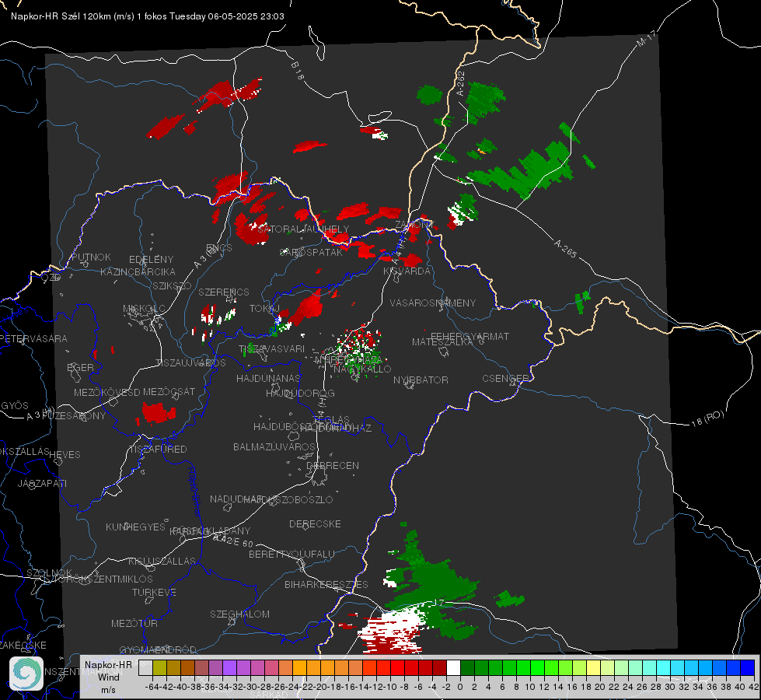Select the KAZINCBARCIKA label

pos(138,271)
